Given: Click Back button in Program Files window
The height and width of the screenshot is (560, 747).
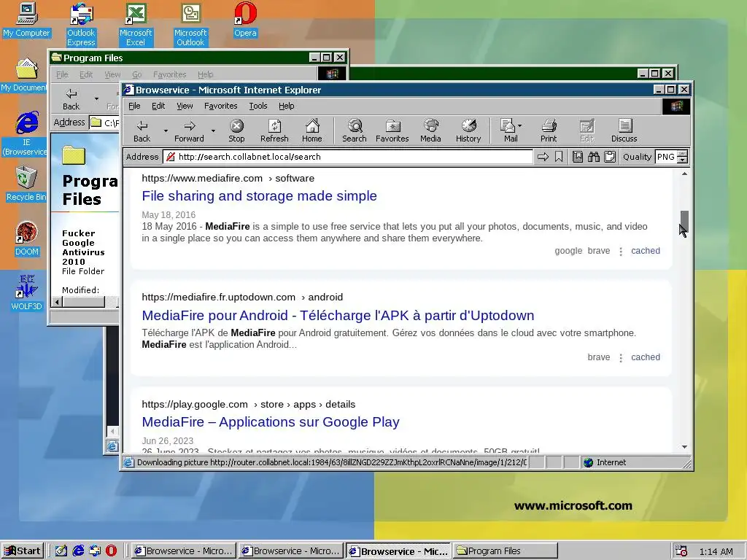Looking at the screenshot, I should [71, 98].
